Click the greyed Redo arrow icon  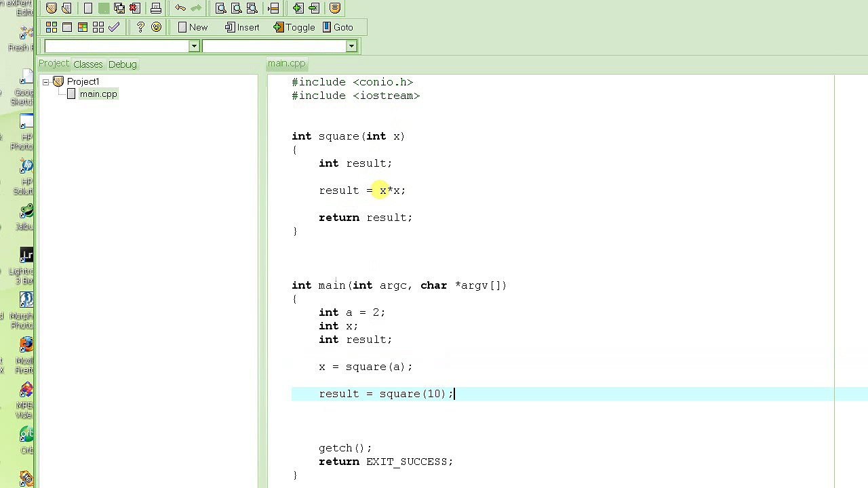tap(196, 8)
